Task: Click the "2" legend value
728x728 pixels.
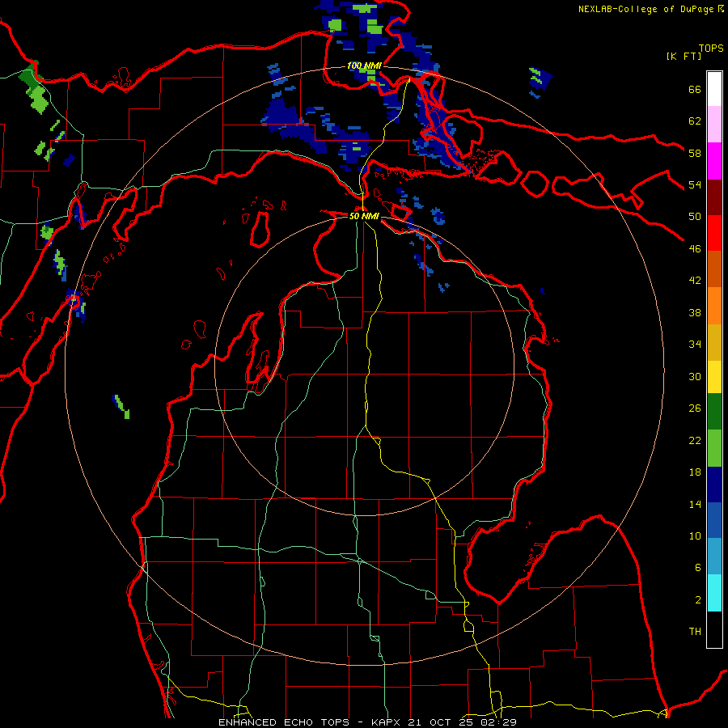Action: click(x=698, y=599)
